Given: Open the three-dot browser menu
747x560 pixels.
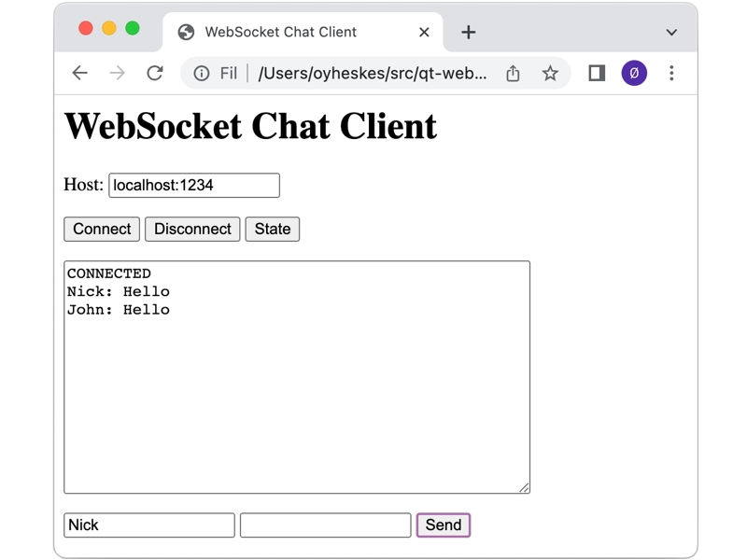Looking at the screenshot, I should (671, 72).
